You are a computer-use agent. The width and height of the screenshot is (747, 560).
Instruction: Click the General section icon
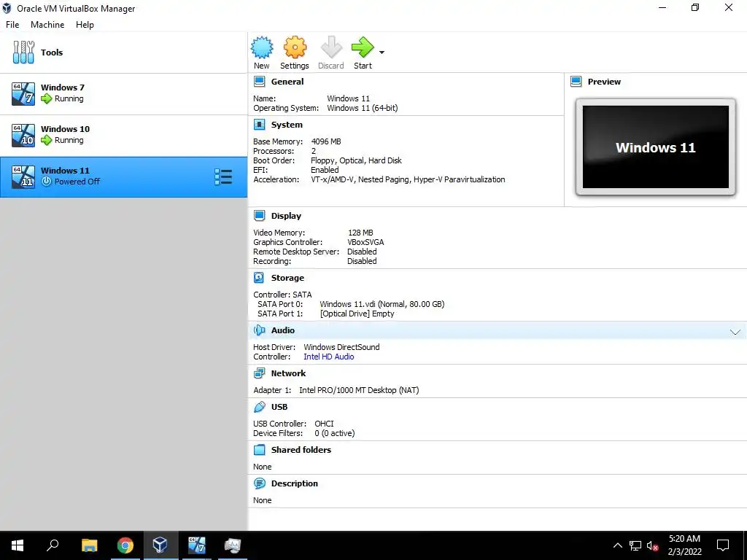[260, 82]
